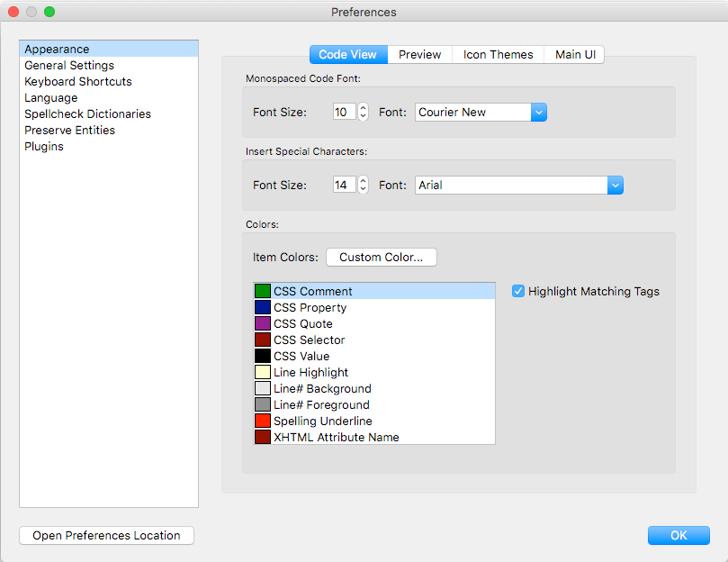Image resolution: width=728 pixels, height=562 pixels.
Task: Click the Line Highlight pale yellow swatch
Action: pos(263,372)
